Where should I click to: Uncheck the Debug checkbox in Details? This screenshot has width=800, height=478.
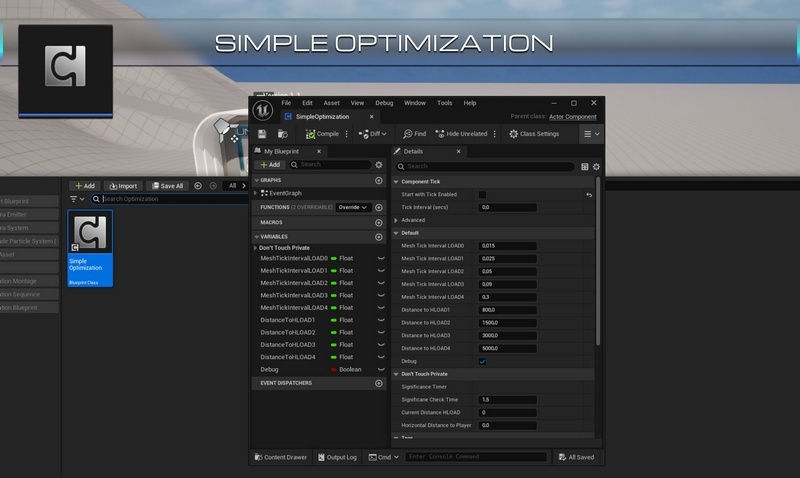tap(483, 361)
